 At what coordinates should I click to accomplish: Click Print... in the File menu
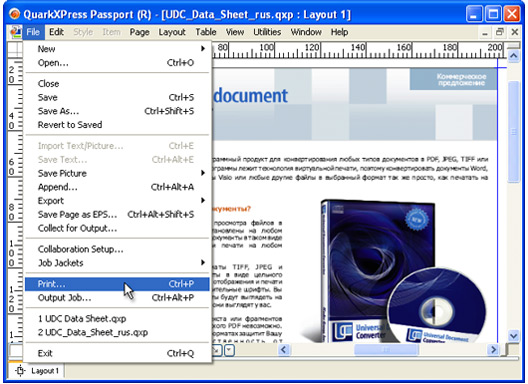tap(117, 284)
